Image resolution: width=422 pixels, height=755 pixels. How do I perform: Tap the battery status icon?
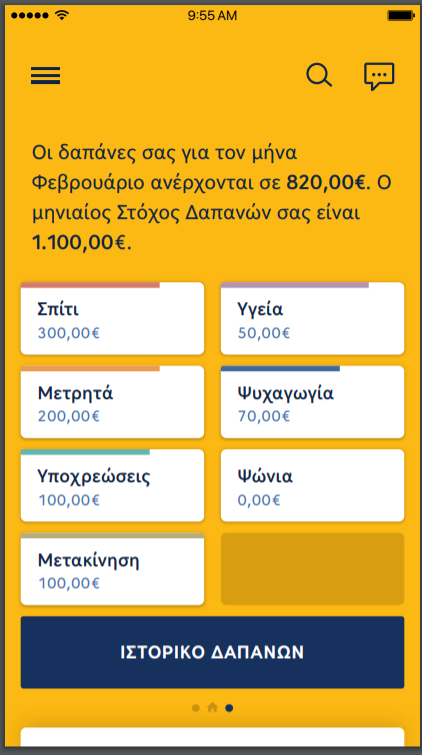tap(401, 16)
